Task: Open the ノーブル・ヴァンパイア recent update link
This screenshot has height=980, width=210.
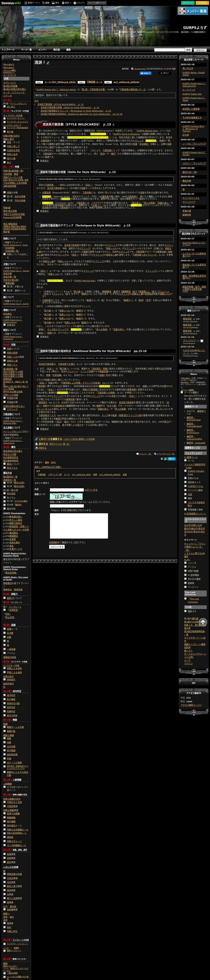Action: click(x=194, y=143)
